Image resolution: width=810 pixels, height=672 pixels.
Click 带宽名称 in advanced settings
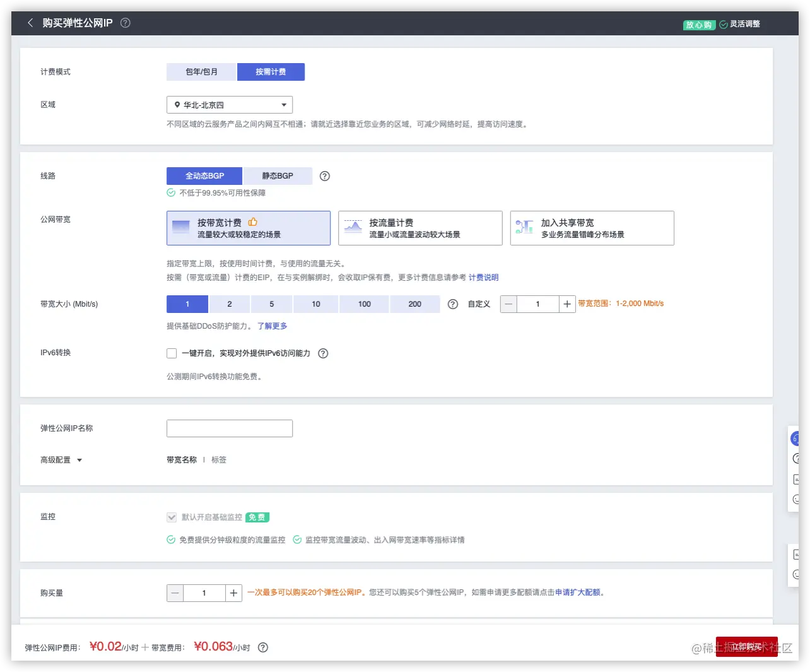182,460
